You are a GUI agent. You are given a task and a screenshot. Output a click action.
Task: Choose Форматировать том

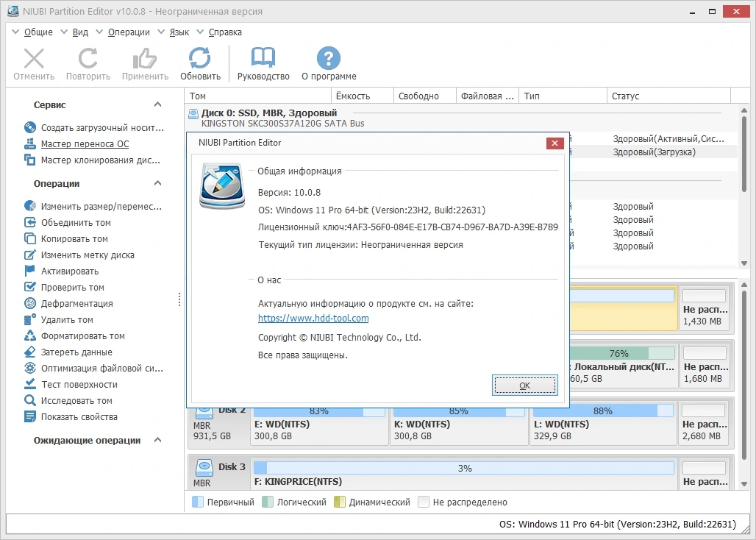point(82,336)
